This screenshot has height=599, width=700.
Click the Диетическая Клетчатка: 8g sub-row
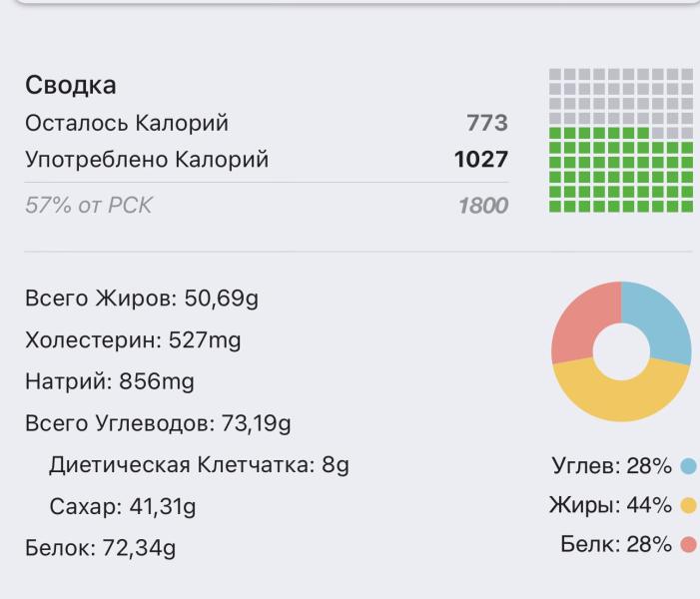tap(199, 465)
